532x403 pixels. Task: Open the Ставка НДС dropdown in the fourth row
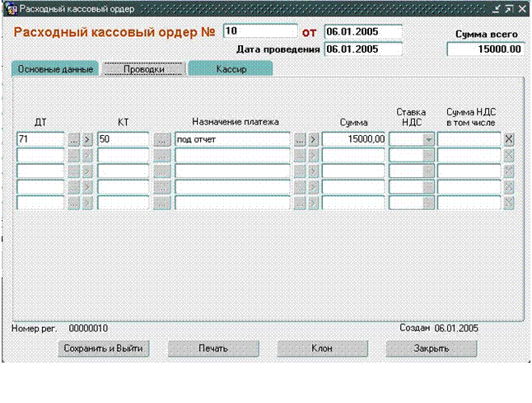pos(428,187)
